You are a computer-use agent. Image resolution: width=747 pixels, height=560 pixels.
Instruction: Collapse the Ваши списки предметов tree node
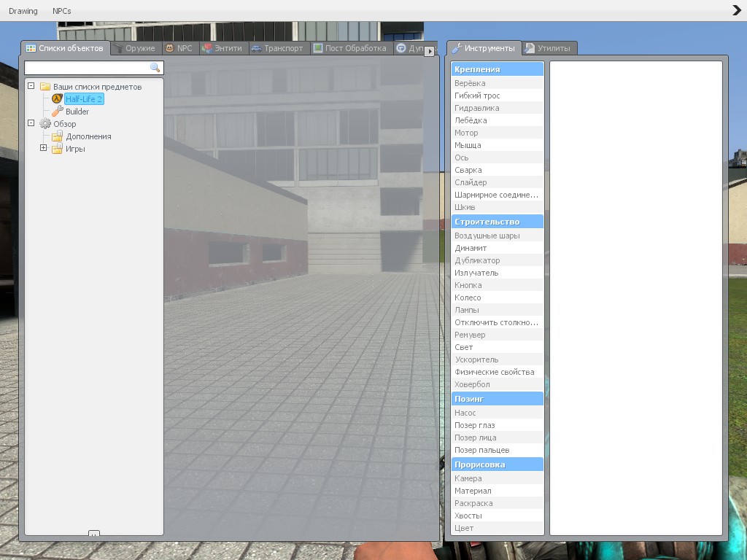(31, 86)
